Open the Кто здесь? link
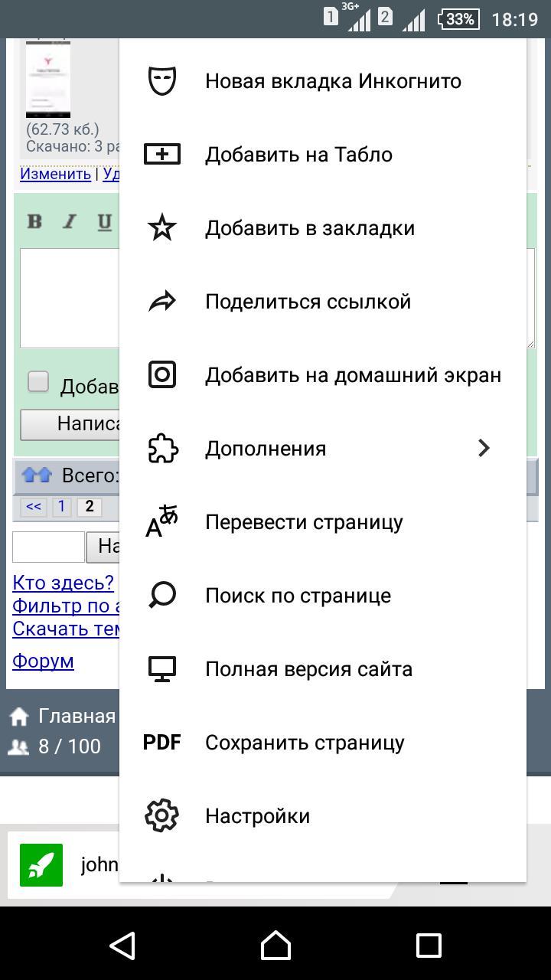Image resolution: width=551 pixels, height=980 pixels. coord(63,583)
